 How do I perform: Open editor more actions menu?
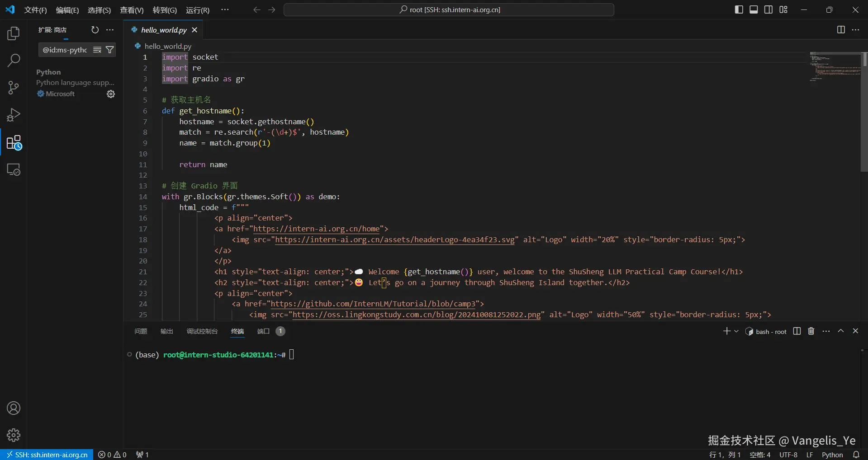click(x=855, y=30)
